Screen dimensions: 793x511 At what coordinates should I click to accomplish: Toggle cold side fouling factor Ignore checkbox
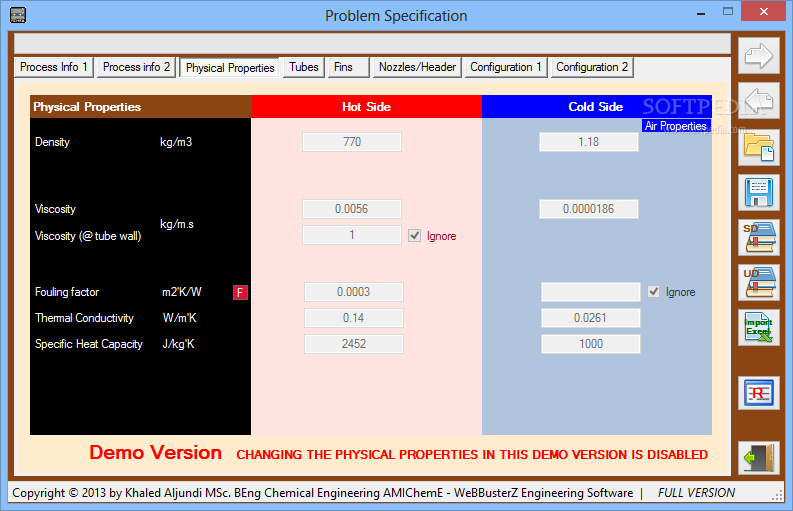654,291
